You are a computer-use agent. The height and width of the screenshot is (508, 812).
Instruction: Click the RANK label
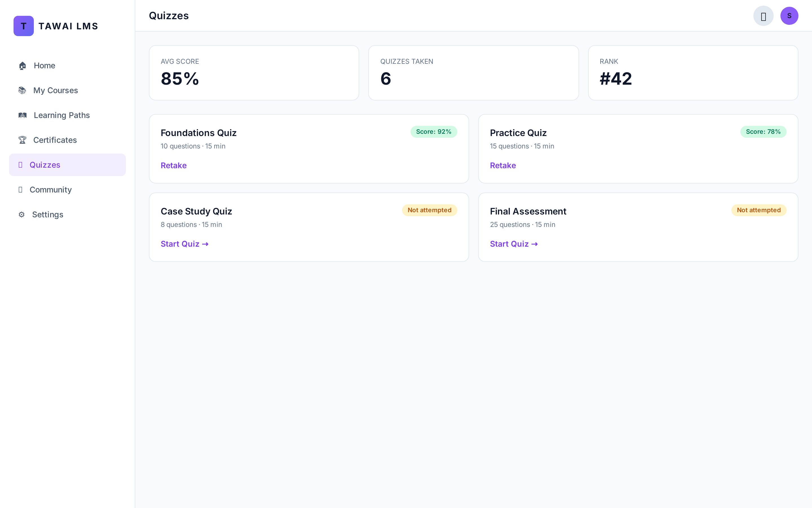click(x=609, y=62)
